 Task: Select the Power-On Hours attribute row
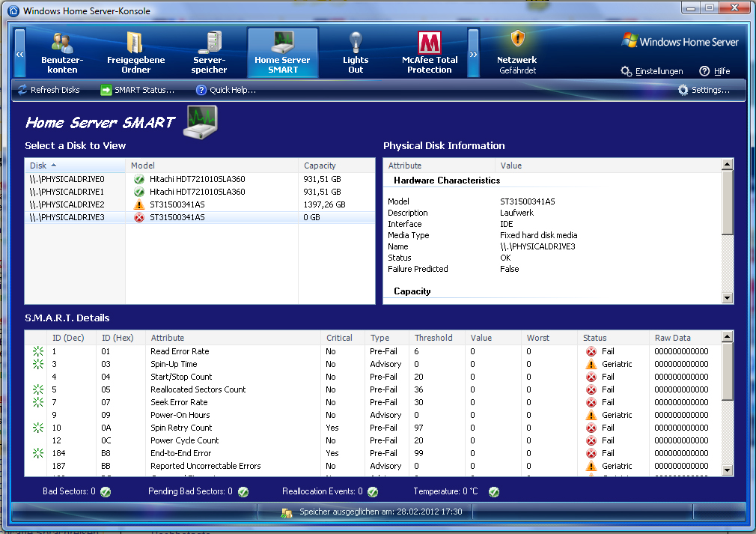click(x=373, y=415)
